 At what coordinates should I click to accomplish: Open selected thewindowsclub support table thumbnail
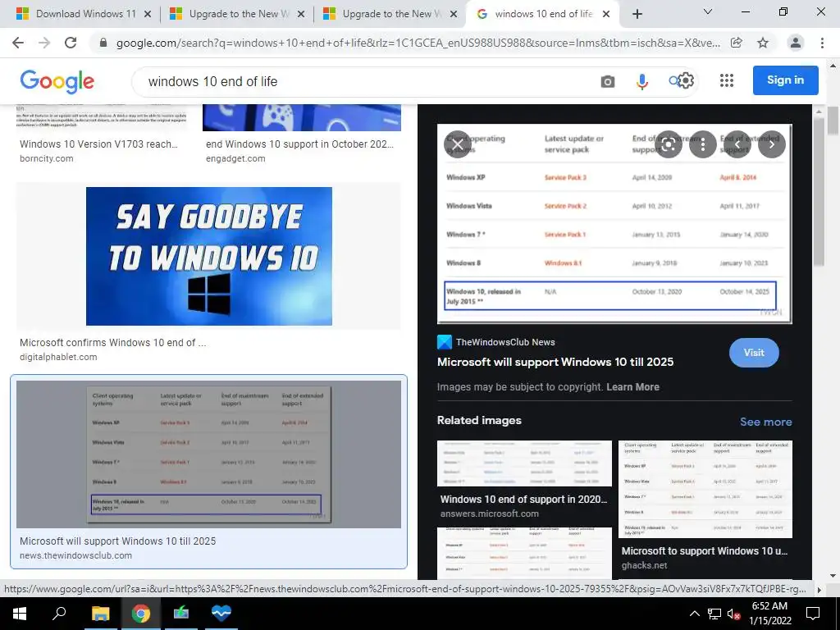[x=208, y=454]
